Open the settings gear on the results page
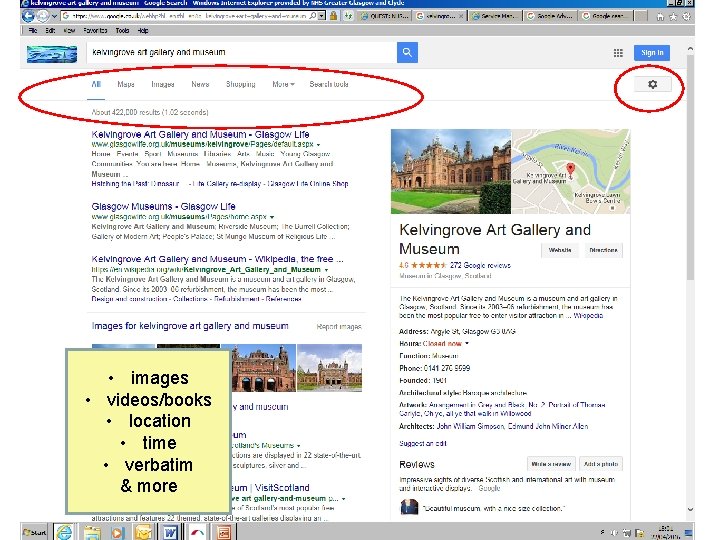This screenshot has height=540, width=720. click(652, 84)
